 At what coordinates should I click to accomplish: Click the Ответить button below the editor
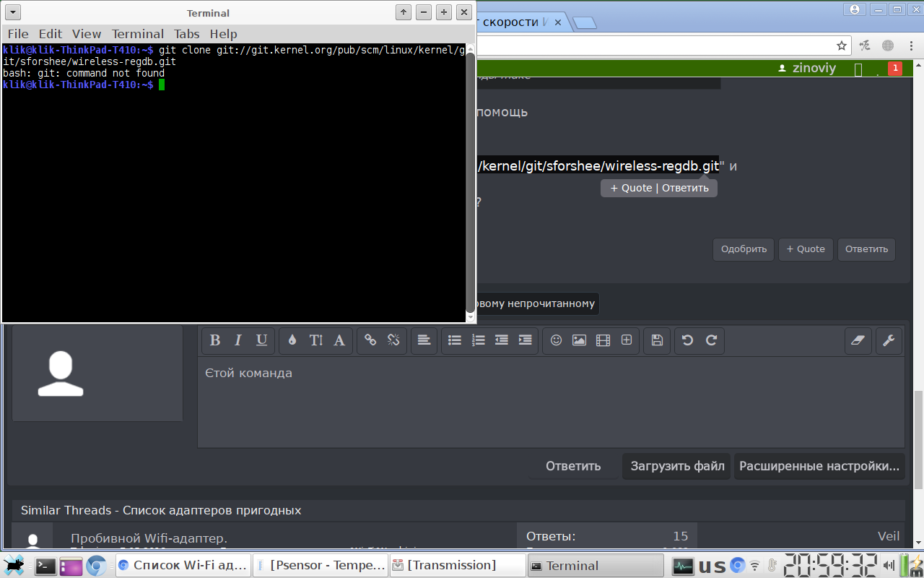pyautogui.click(x=572, y=466)
